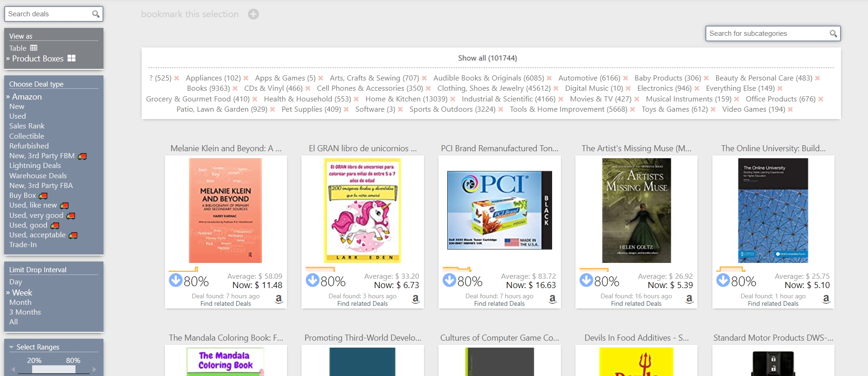Open the Industrial & Scientific category
Screen dimensions: 868x376
coord(509,99)
